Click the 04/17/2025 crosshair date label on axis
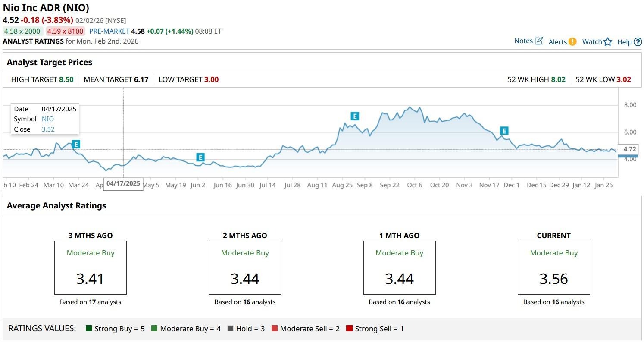The width and height of the screenshot is (644, 343). (123, 183)
